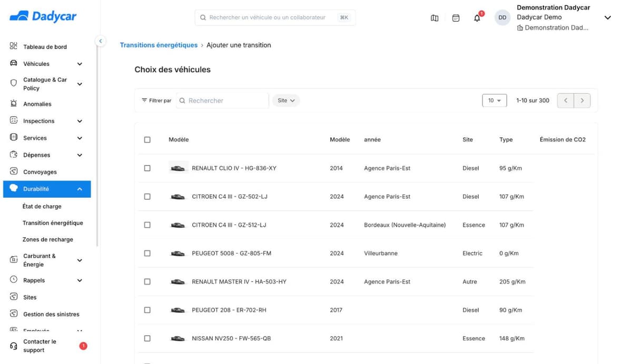This screenshot has width=632, height=364.
Task: Expand the Véhicules menu chevron
Action: tap(80, 64)
